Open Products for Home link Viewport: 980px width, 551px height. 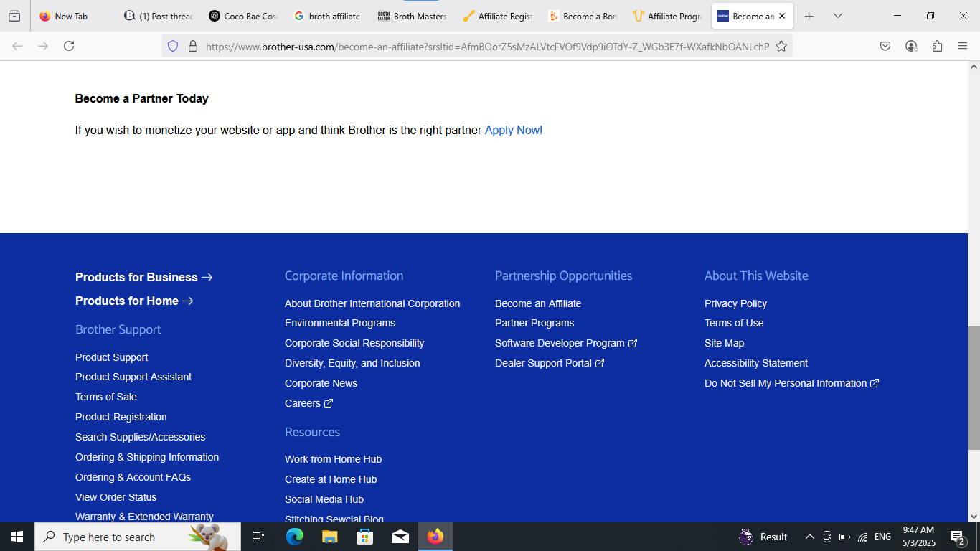coord(134,301)
